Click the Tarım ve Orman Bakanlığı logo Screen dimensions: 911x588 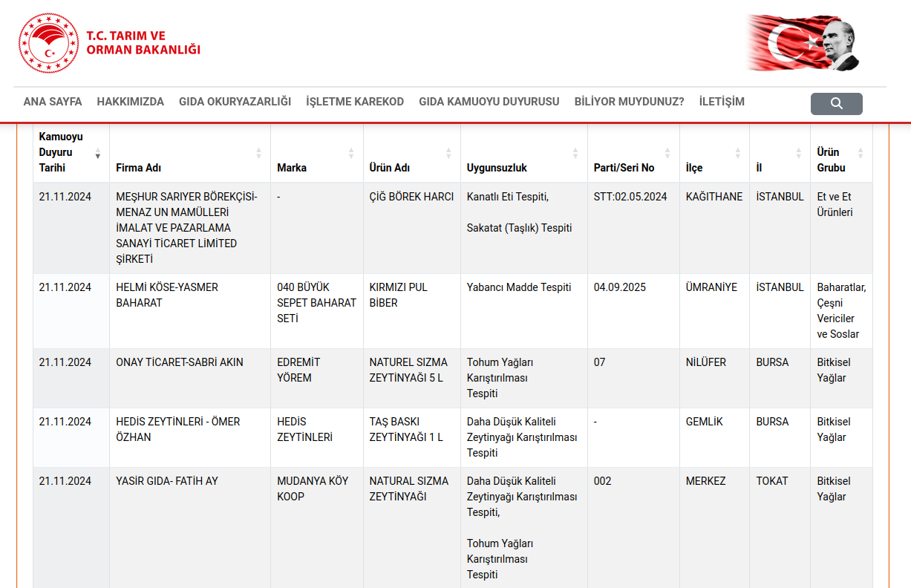(x=110, y=43)
